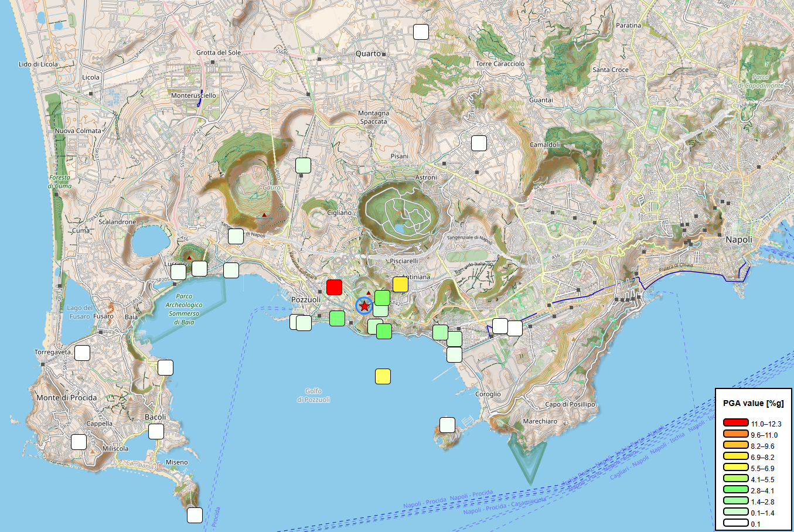
Task: Select the Monterusciello label
Action: [193, 96]
